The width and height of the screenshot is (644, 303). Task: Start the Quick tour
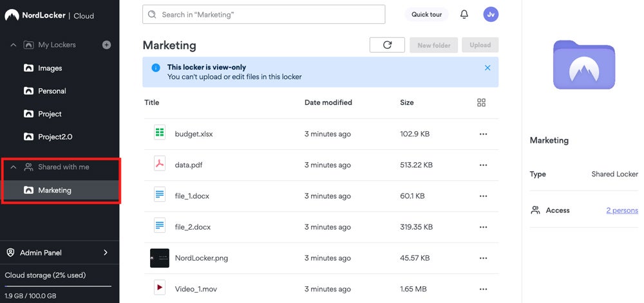click(426, 14)
